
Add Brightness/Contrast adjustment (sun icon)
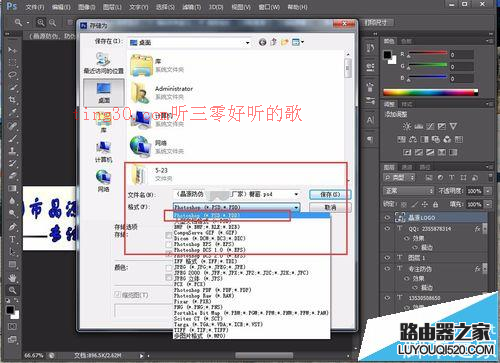[x=407, y=126]
